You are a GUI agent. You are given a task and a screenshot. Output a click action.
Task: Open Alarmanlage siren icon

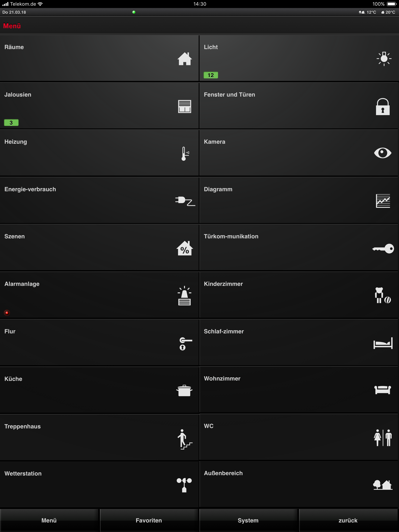point(184,296)
